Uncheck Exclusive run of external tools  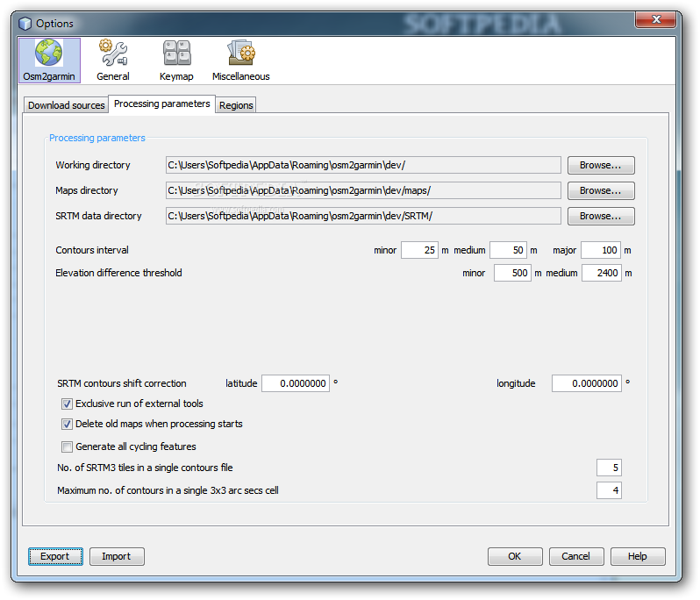click(67, 404)
